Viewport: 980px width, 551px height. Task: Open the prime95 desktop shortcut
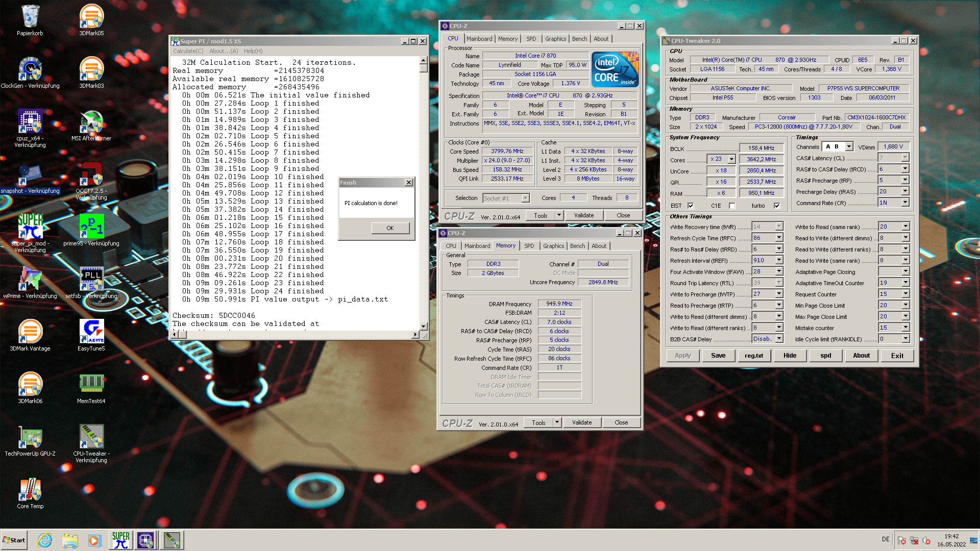click(91, 229)
